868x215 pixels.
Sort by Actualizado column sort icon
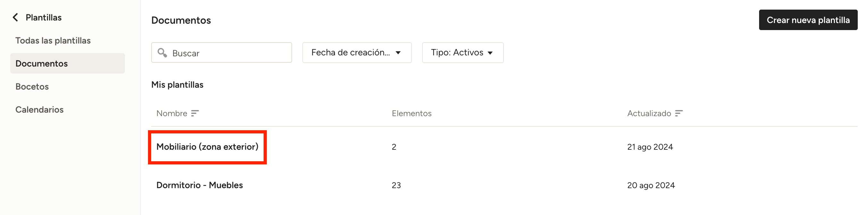tap(679, 113)
